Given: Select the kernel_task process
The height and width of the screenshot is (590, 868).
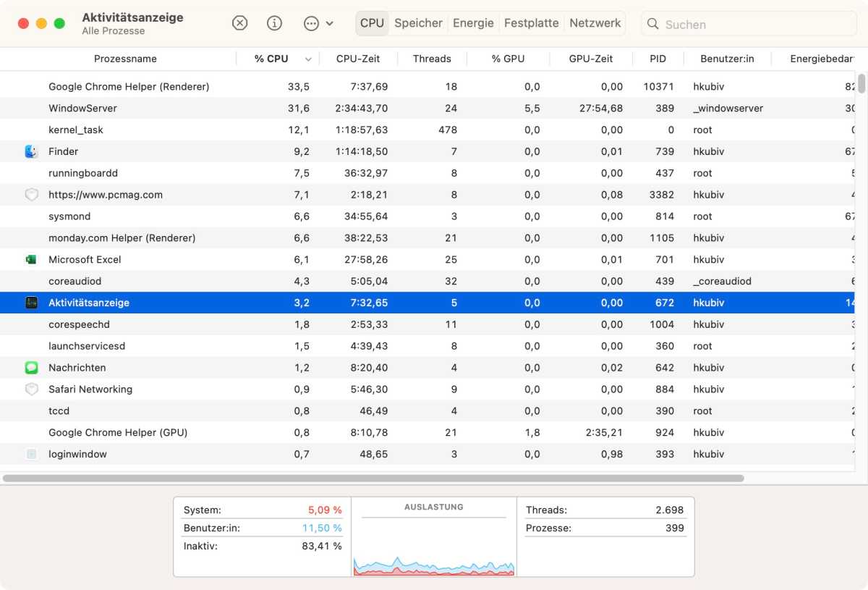Looking at the screenshot, I should click(x=428, y=130).
